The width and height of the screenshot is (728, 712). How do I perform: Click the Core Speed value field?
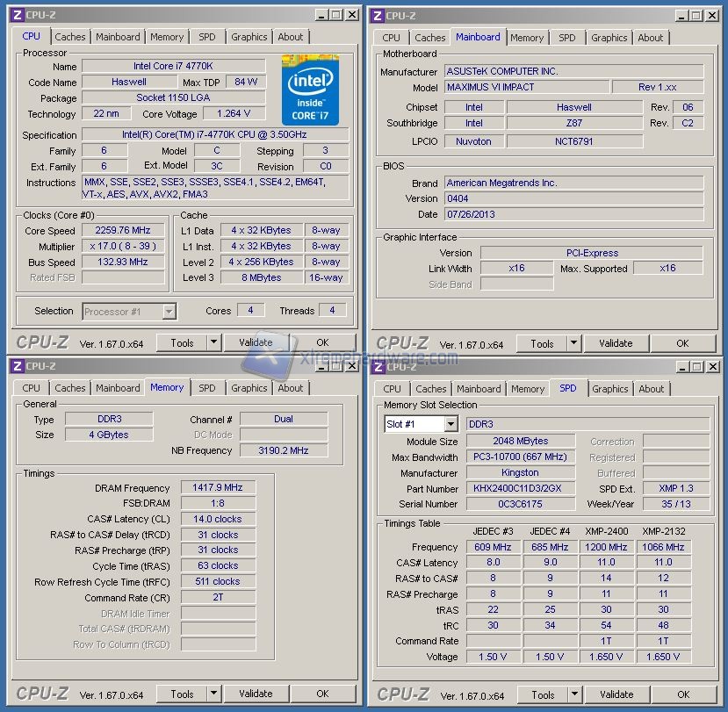coord(124,230)
